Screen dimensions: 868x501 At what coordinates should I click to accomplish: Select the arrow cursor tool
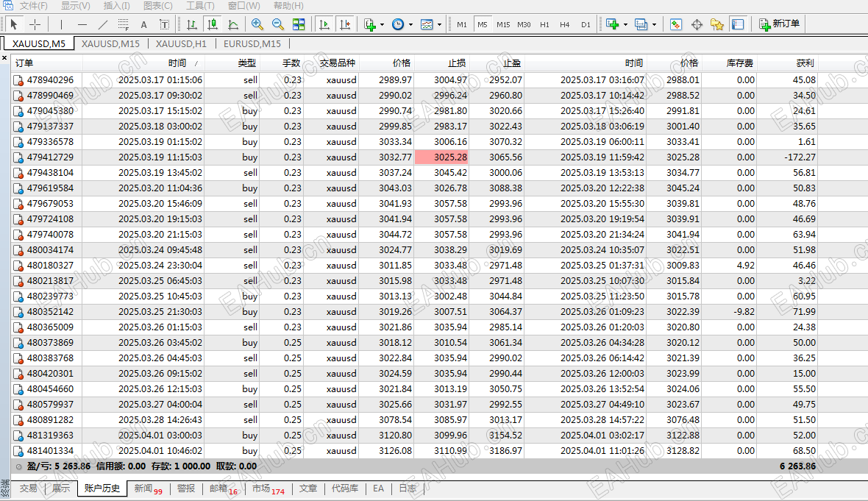[14, 24]
